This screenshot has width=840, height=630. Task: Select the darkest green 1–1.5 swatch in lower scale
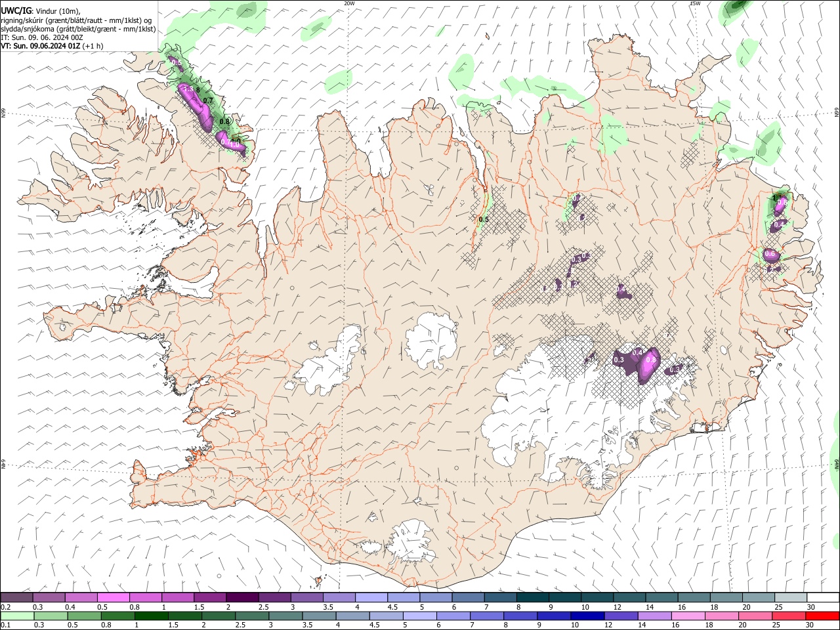(151, 616)
